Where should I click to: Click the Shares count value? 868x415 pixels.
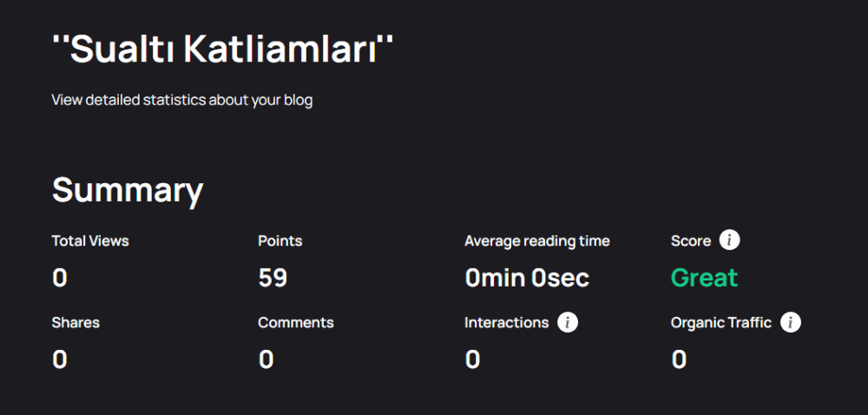[59, 359]
